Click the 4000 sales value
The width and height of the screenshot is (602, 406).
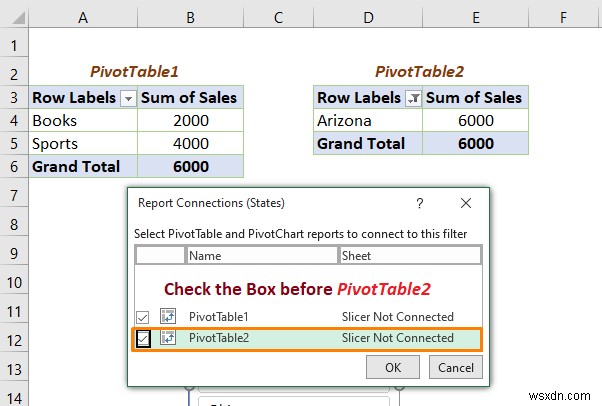pyautogui.click(x=190, y=144)
